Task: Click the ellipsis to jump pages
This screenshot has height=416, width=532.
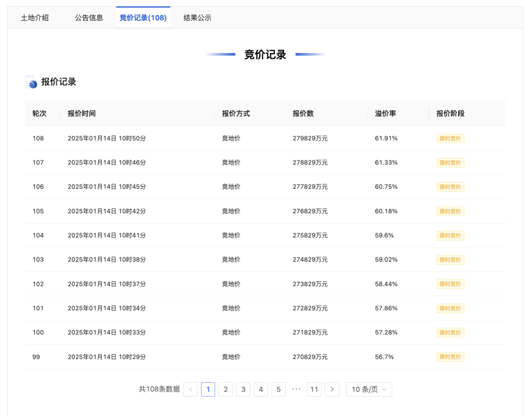Action: (296, 389)
